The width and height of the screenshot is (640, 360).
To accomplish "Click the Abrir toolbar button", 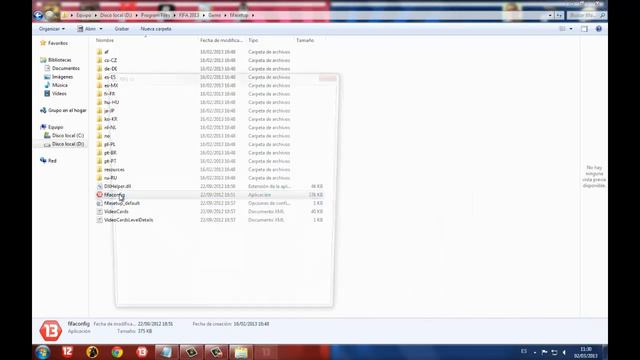I will (87, 29).
